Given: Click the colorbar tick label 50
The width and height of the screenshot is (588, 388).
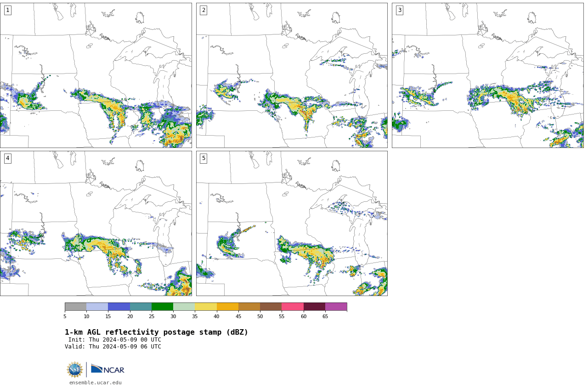Looking at the screenshot, I should point(260,316).
